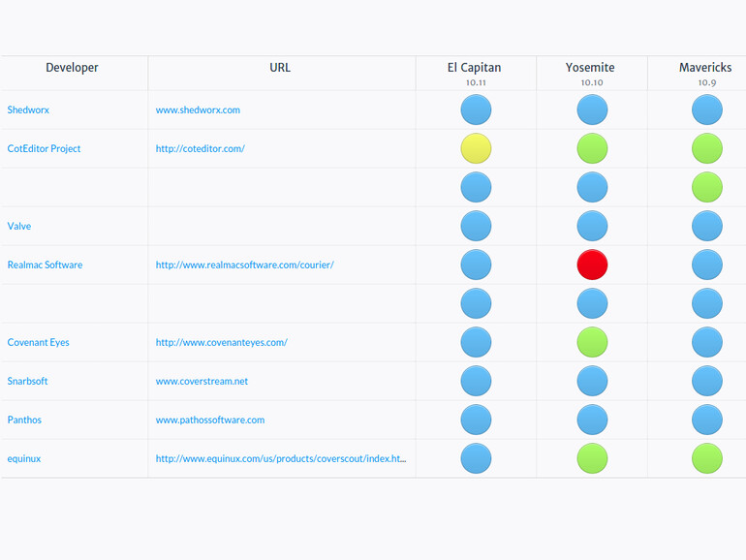Screen dimensions: 746x560
Task: Click CotEditor Mavericks green status dot
Action: tap(707, 148)
